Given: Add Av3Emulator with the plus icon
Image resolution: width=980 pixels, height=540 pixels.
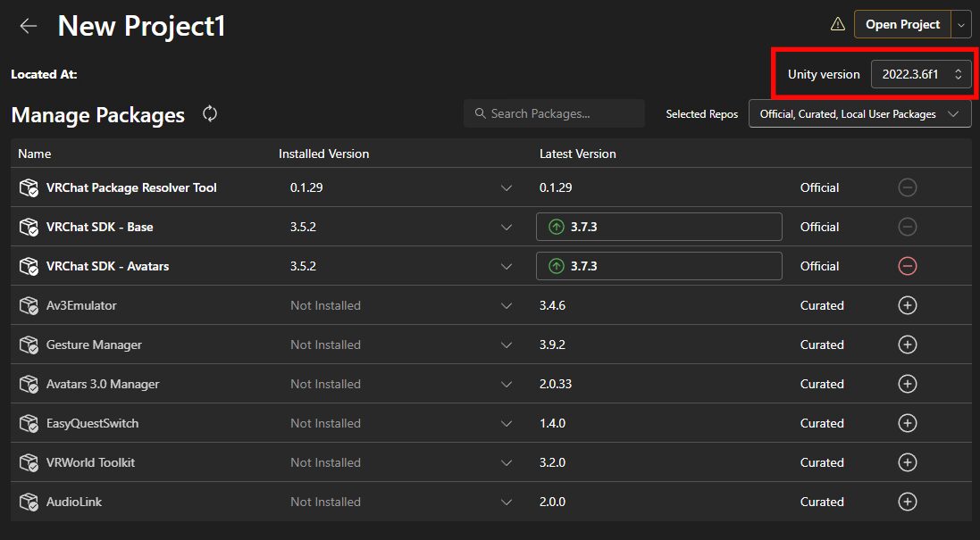Looking at the screenshot, I should click(x=908, y=305).
